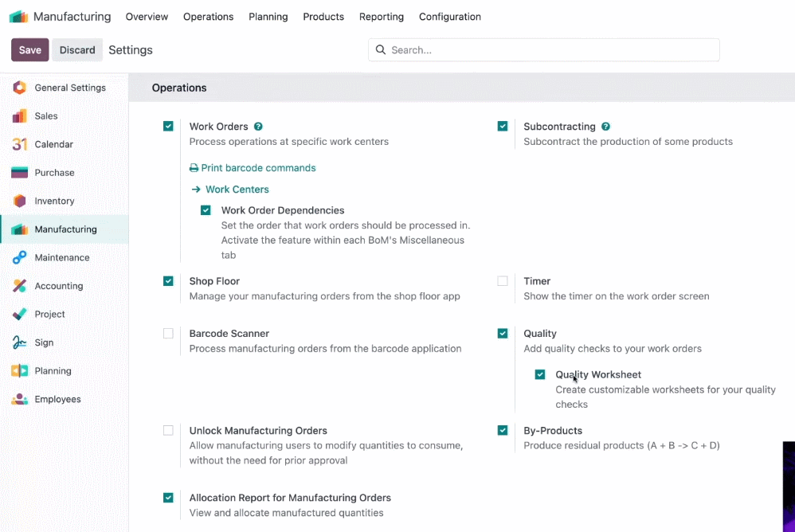
Task: Open the Planning top menu
Action: (268, 17)
